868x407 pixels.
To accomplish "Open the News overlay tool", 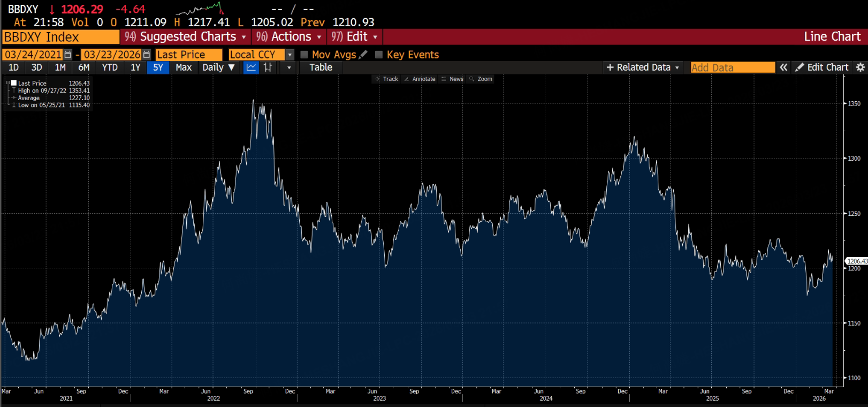I will tap(452, 79).
